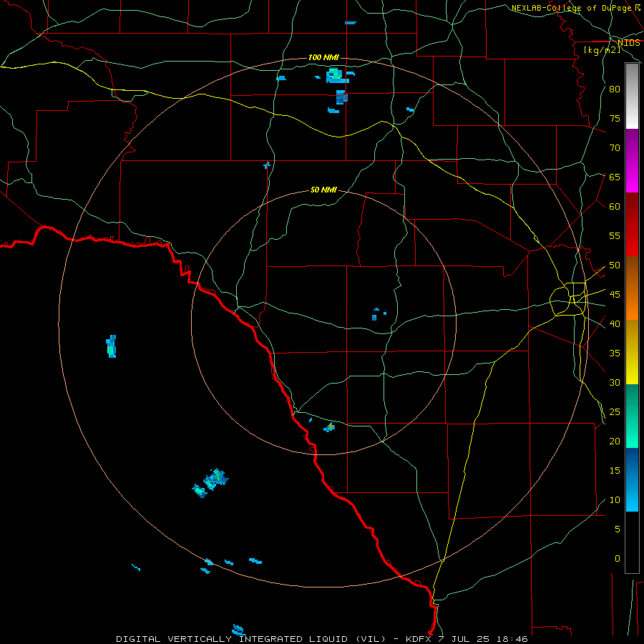The height and width of the screenshot is (644, 644).
Task: Click the "NIDS" label
Action: tap(629, 43)
